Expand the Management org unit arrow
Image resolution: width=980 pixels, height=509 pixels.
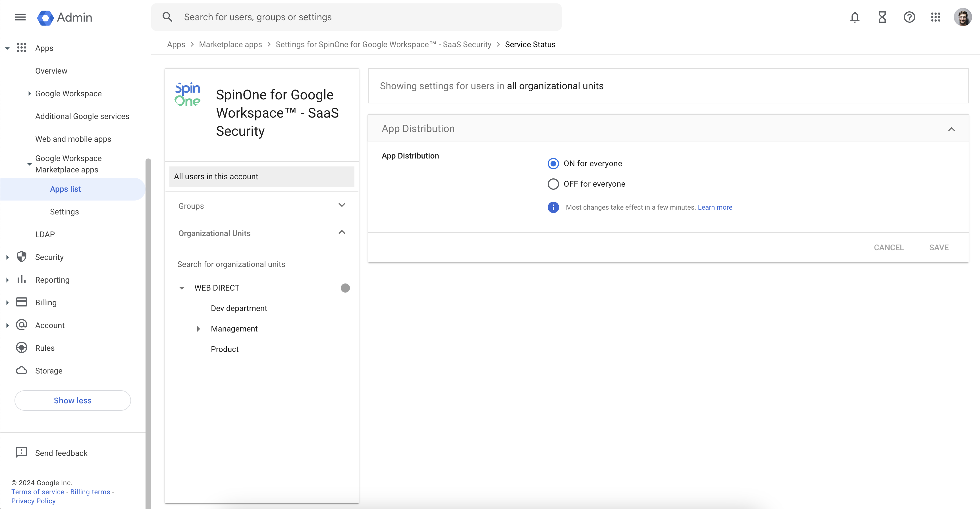[x=198, y=329]
